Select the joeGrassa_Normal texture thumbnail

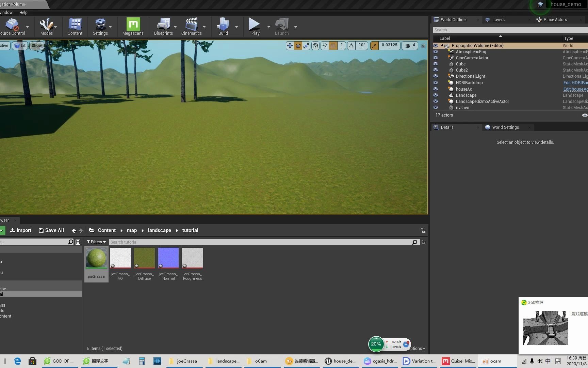pos(168,258)
